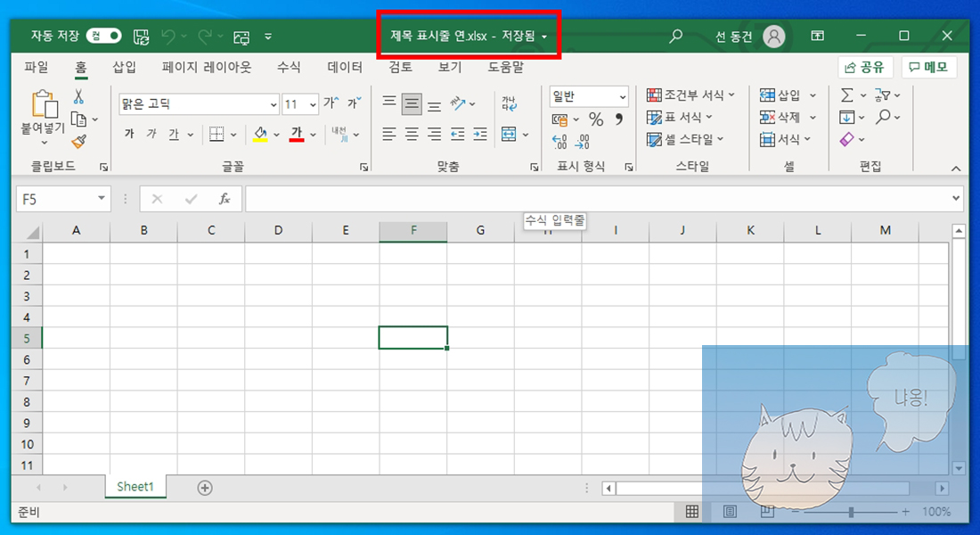Open the font size 11 dropdown
Viewport: 980px width, 535px height.
tap(313, 104)
